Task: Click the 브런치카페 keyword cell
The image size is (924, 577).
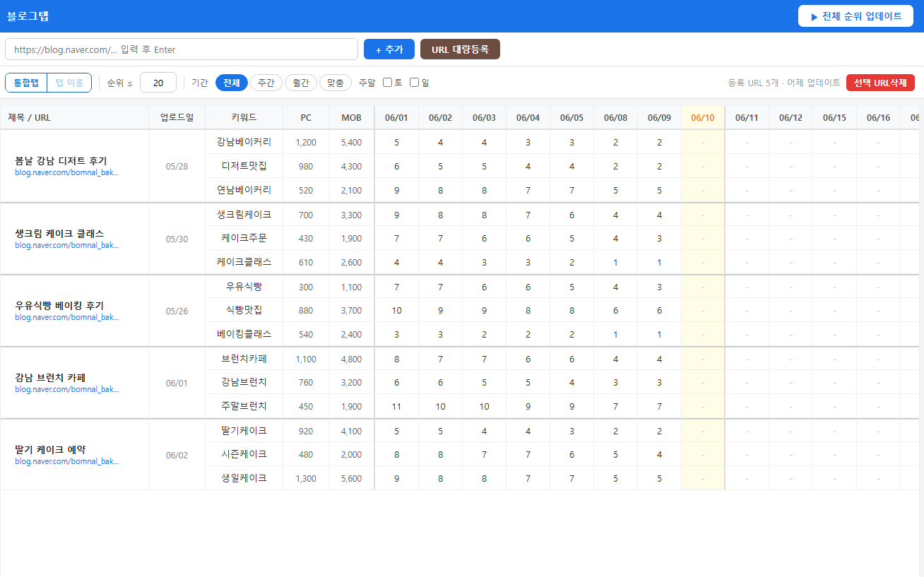Action: (x=244, y=359)
